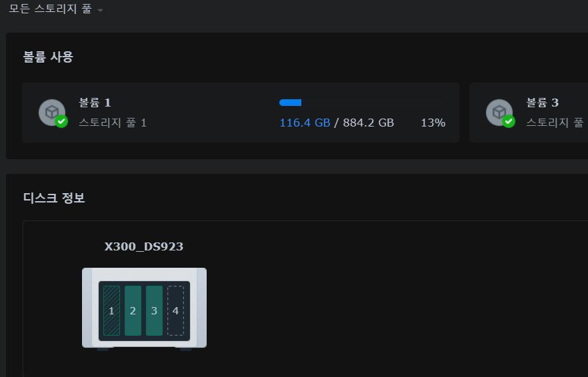Select disk slot 2 on the NAS
Image resolution: width=588 pixels, height=377 pixels.
133,310
